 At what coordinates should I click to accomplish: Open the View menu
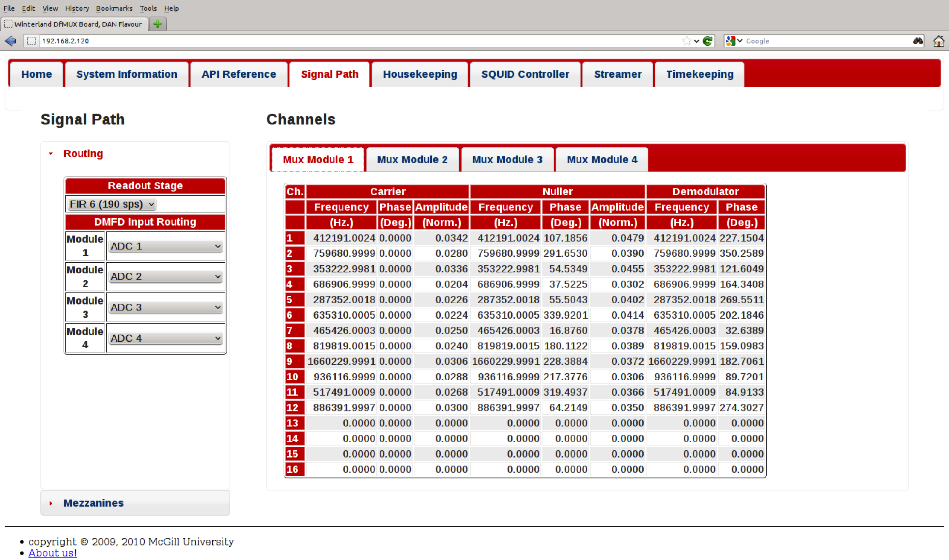click(x=50, y=8)
